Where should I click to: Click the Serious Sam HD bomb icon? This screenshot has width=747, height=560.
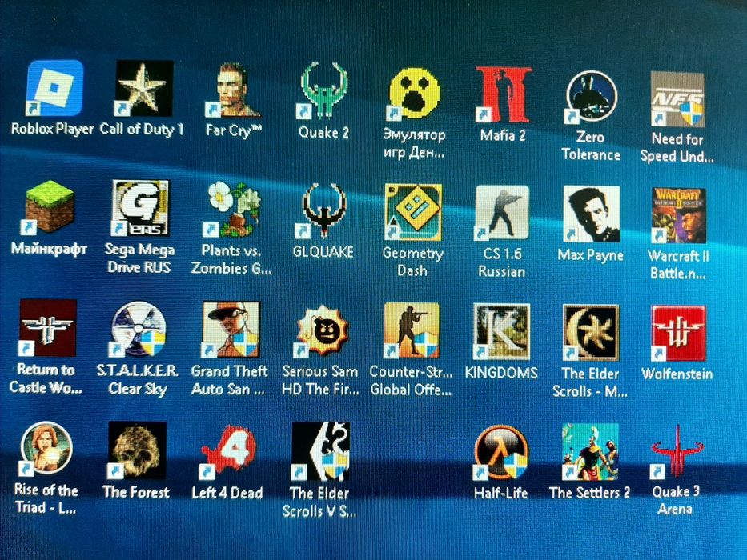tap(321, 330)
